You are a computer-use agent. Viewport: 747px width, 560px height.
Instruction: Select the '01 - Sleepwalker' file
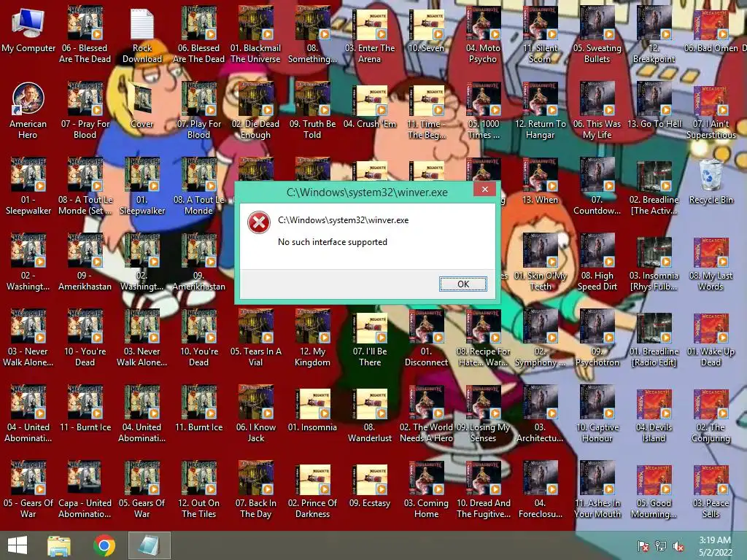(x=28, y=187)
